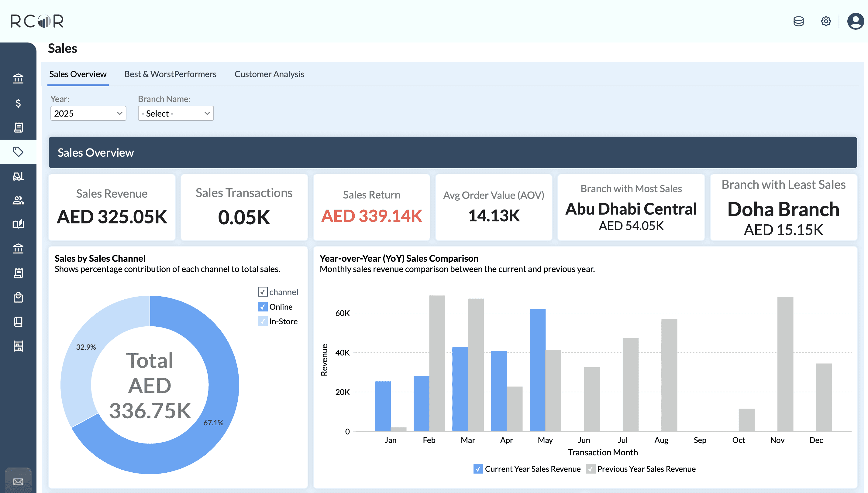868x493 pixels.
Task: Click the May current year blue bar
Action: pyautogui.click(x=537, y=370)
